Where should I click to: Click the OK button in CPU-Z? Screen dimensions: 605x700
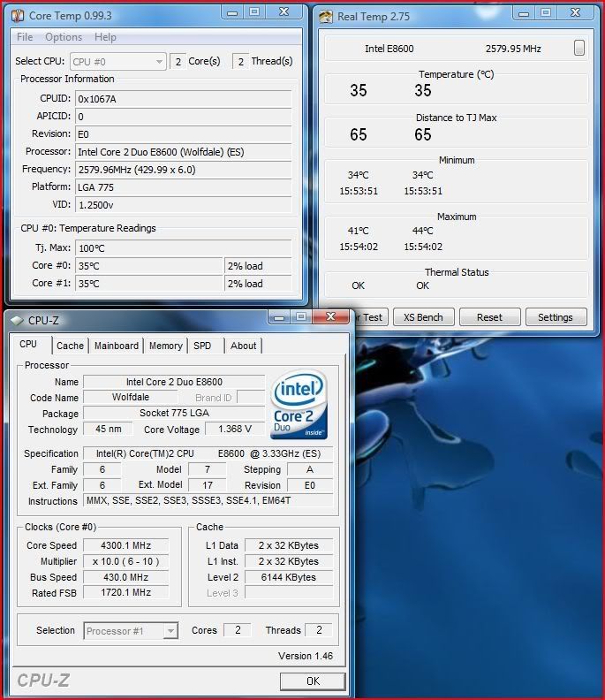pos(313,681)
